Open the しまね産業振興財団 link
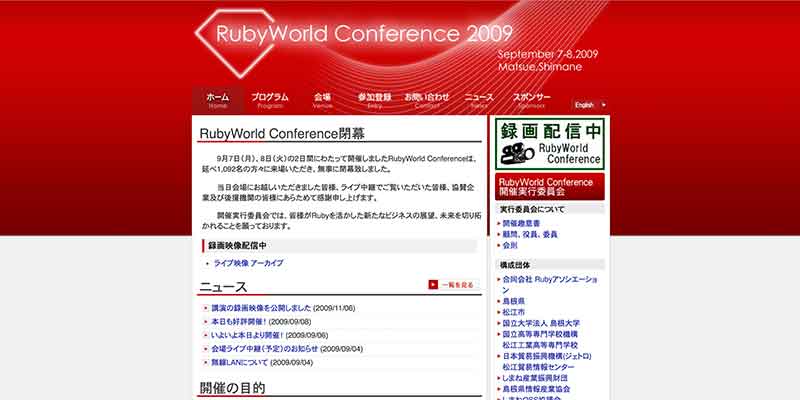 click(535, 378)
